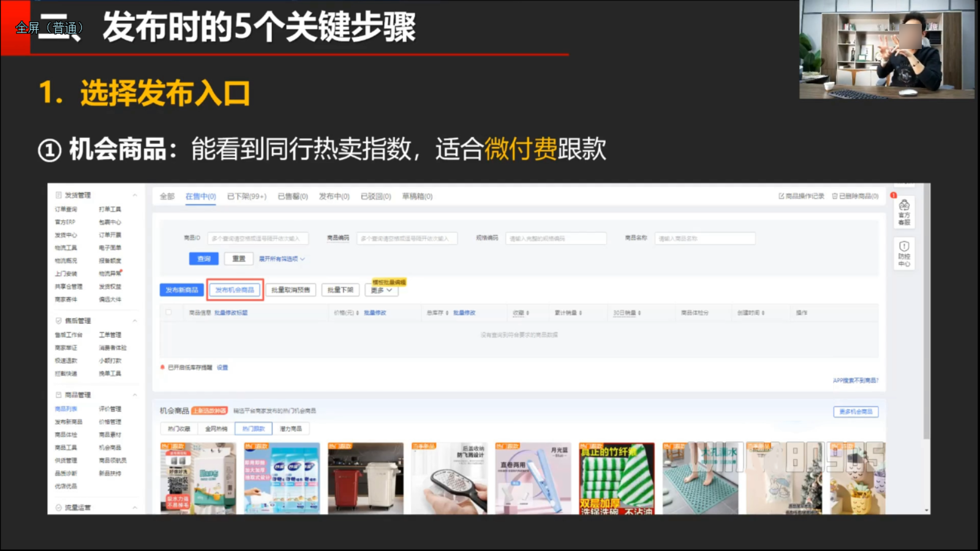Expand the 更多 dropdown button
980x551 pixels.
[x=382, y=290]
